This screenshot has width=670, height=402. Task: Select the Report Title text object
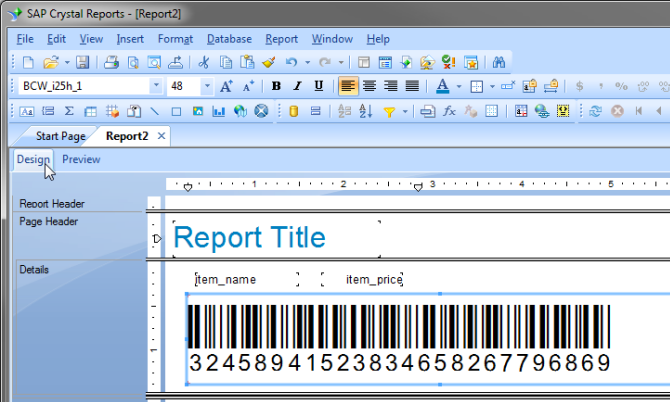276,239
